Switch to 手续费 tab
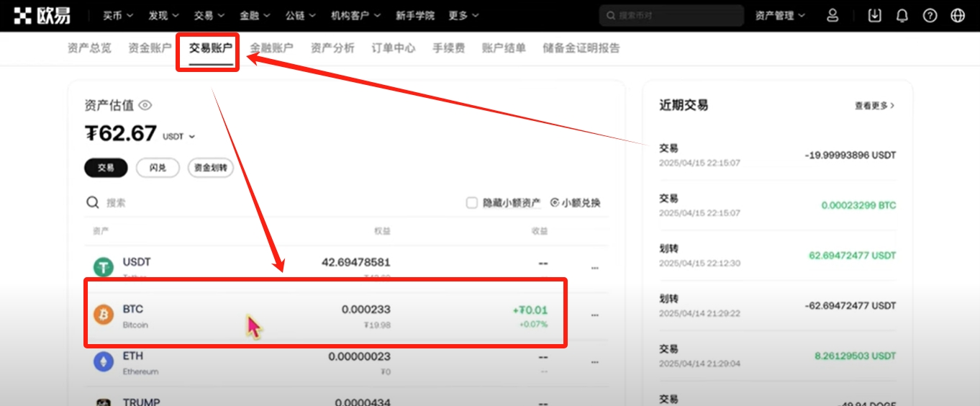Viewport: 980px width, 406px height. 448,48
